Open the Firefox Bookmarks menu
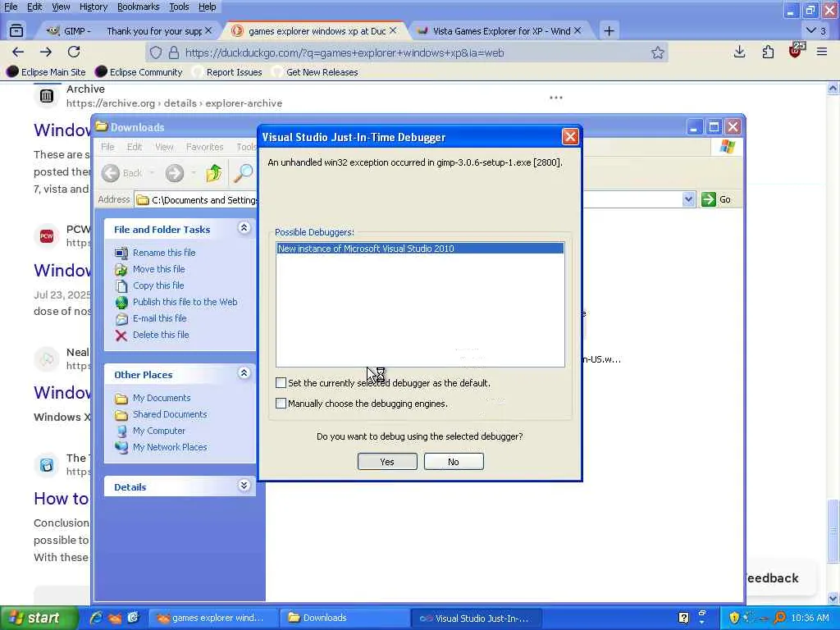The height and width of the screenshot is (630, 840). pos(138,7)
